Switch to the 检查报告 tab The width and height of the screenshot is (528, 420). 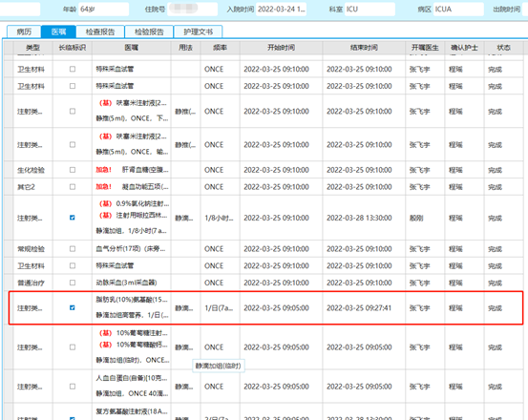(x=100, y=31)
